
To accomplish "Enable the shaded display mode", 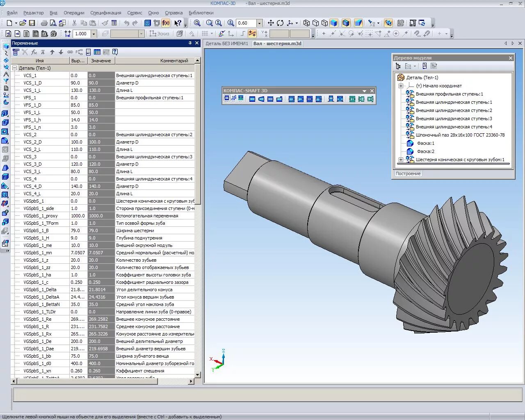I will coord(333,23).
